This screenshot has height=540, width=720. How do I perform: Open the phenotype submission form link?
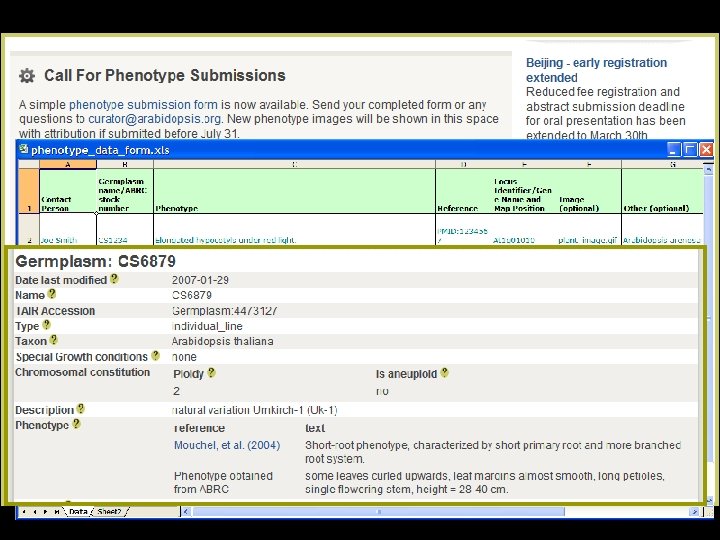click(143, 105)
